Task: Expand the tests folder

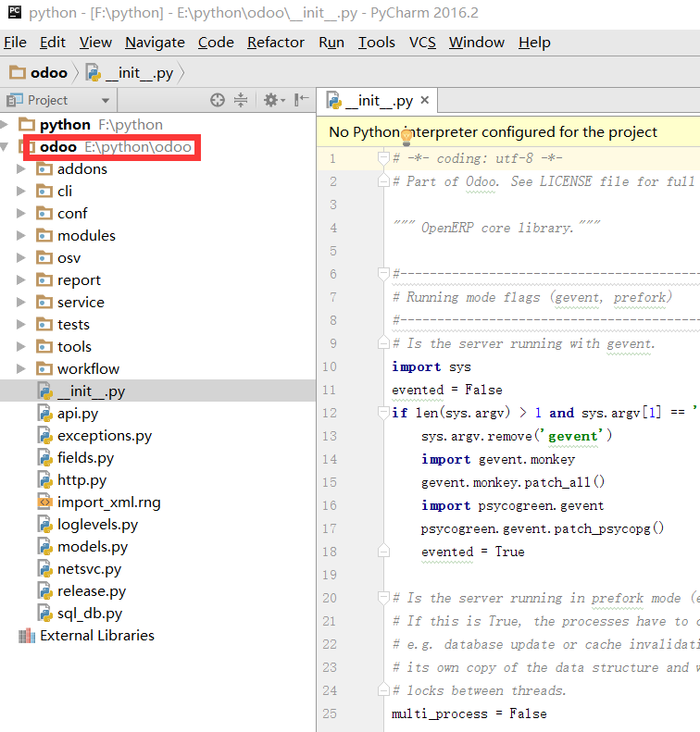Action: tap(21, 325)
